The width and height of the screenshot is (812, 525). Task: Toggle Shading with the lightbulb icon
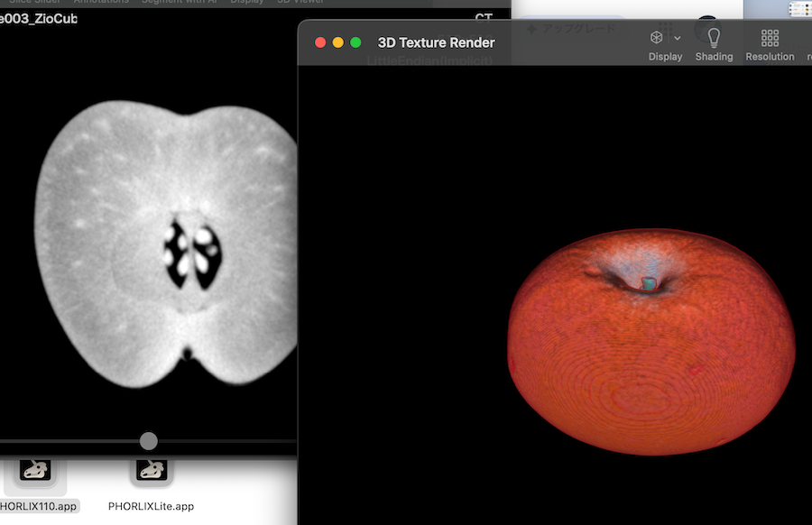pos(714,37)
